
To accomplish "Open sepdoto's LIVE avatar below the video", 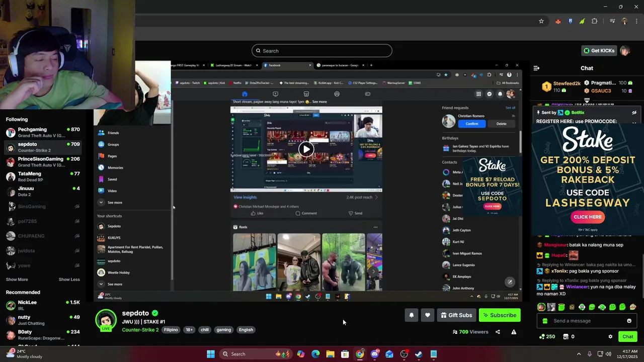I will [106, 320].
